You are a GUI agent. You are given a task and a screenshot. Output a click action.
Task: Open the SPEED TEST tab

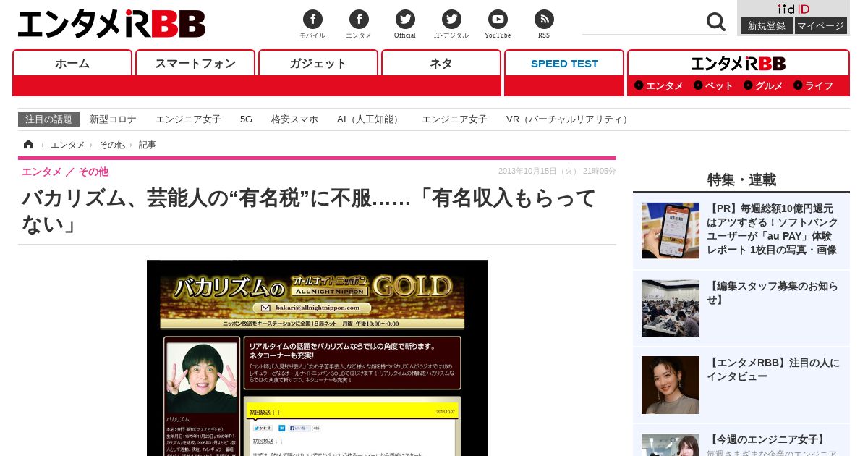click(564, 64)
